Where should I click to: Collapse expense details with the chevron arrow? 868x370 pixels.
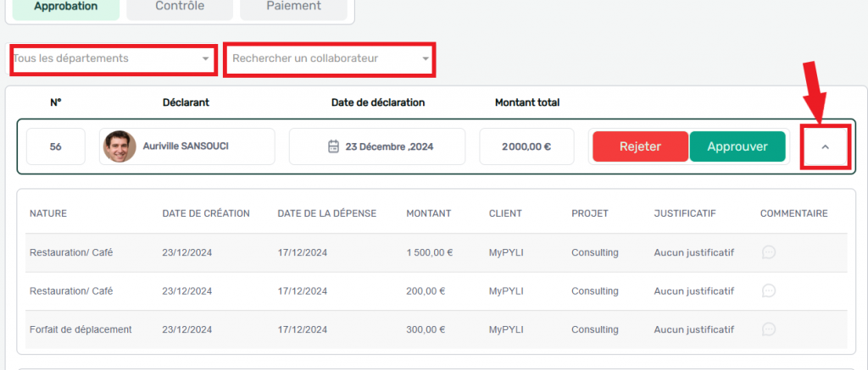(825, 147)
